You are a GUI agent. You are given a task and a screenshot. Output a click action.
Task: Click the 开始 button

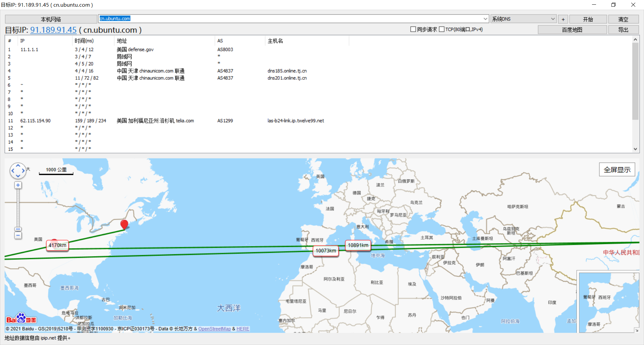[x=588, y=19]
